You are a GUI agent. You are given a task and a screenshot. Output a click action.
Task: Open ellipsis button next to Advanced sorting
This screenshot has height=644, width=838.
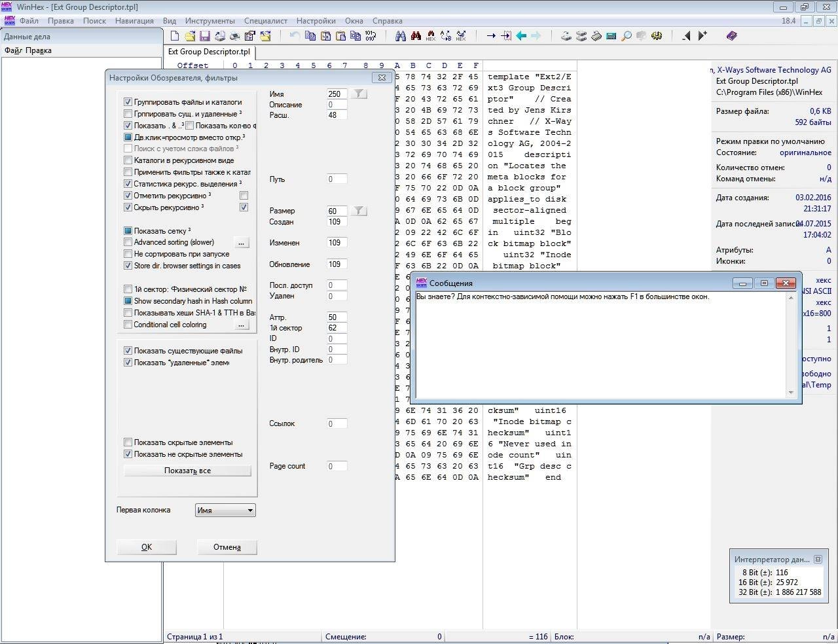pyautogui.click(x=242, y=243)
